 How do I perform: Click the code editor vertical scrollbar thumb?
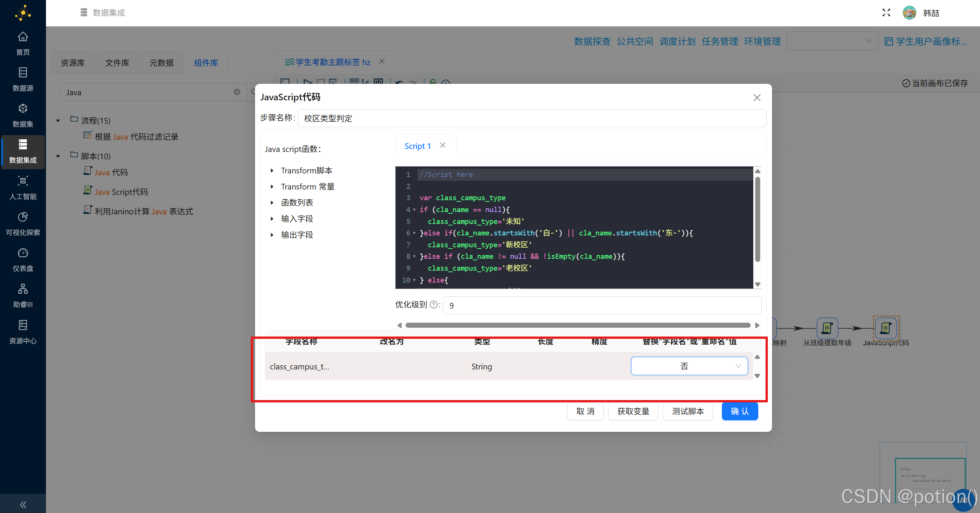[x=757, y=219]
